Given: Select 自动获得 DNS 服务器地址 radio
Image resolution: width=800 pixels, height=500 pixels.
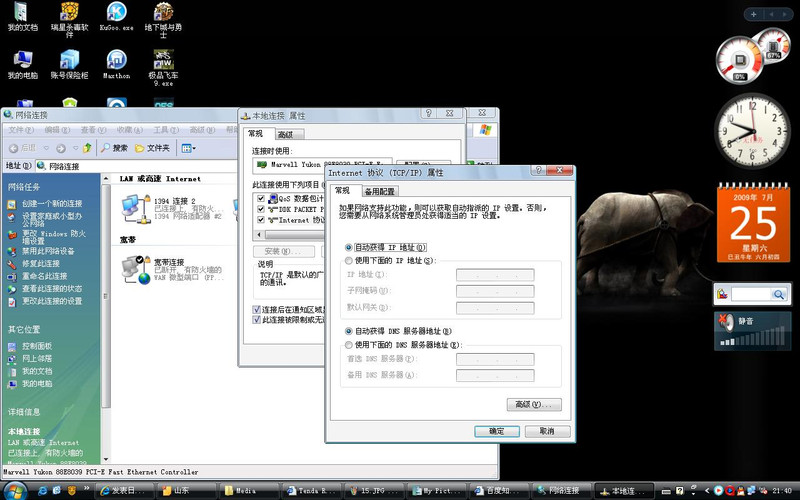Looking at the screenshot, I should 349,331.
